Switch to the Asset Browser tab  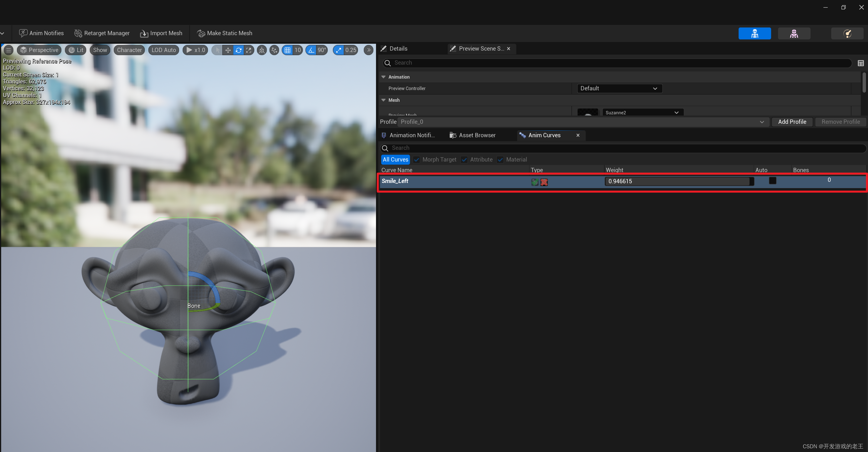(x=477, y=135)
